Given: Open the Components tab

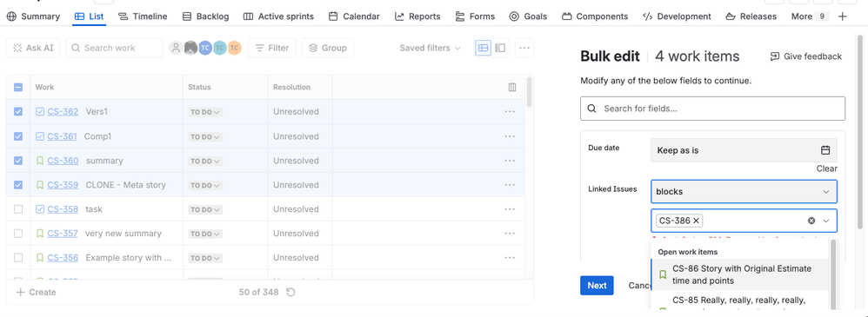Looking at the screenshot, I should click(595, 17).
